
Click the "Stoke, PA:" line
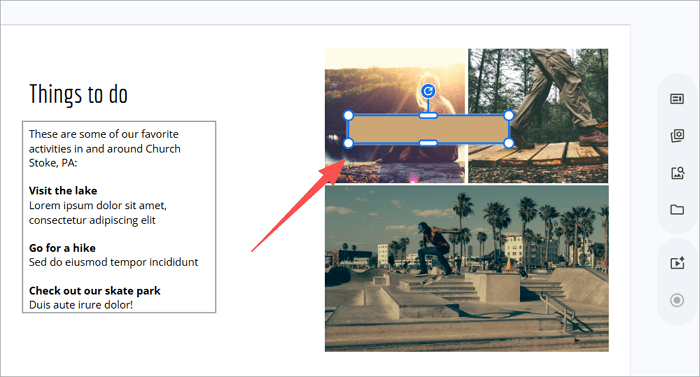coord(53,163)
